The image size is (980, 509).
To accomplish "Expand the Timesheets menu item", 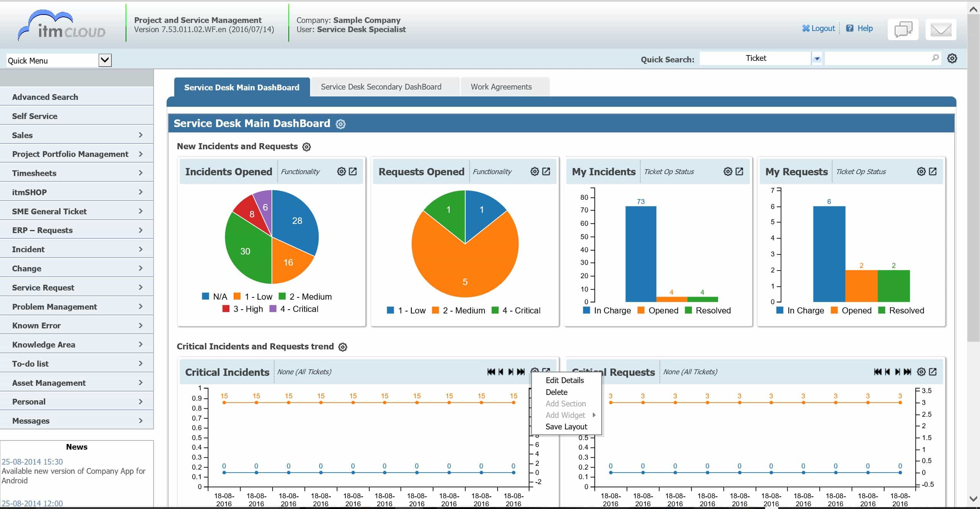I will pos(77,173).
